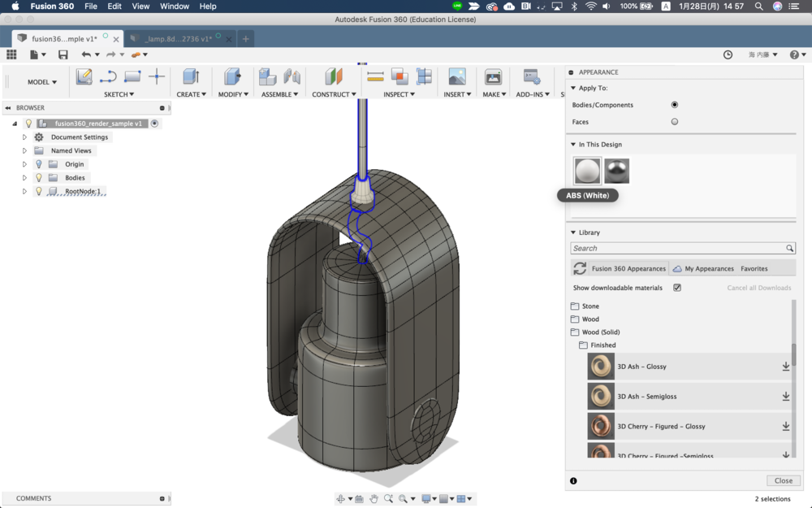Viewport: 812px width, 508px height.
Task: Toggle visibility bulb of Bodies folder
Action: pyautogui.click(x=38, y=178)
